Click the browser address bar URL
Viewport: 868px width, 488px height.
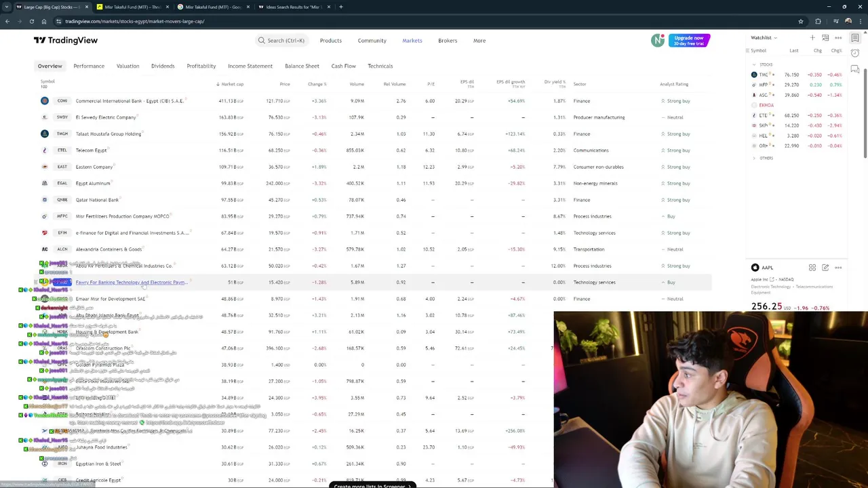pyautogui.click(x=134, y=21)
